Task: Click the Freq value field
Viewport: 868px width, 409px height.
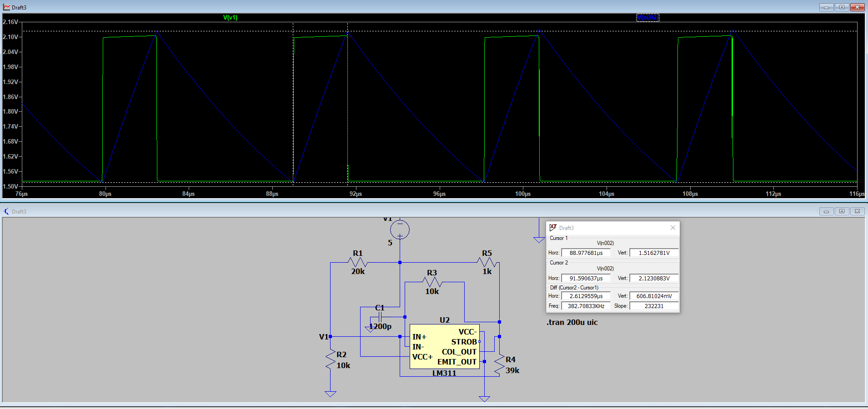Action: 586,306
